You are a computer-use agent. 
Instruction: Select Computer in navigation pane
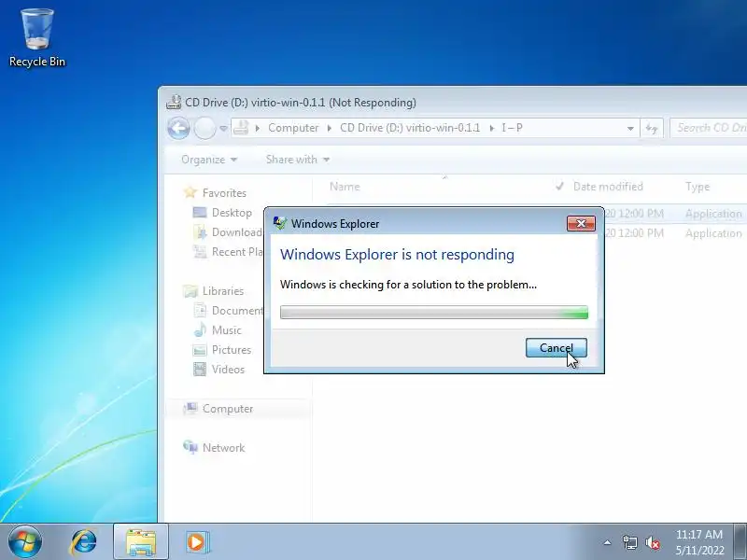pos(228,409)
